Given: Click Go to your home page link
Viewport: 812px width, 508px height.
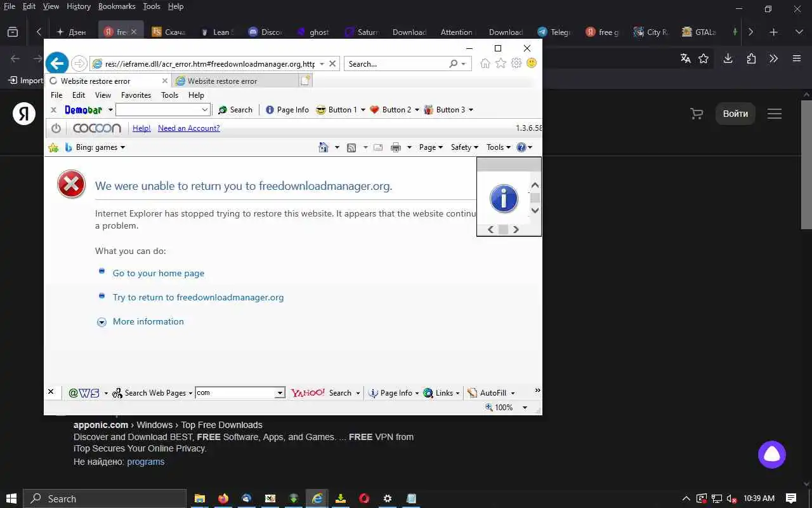Looking at the screenshot, I should tap(159, 273).
